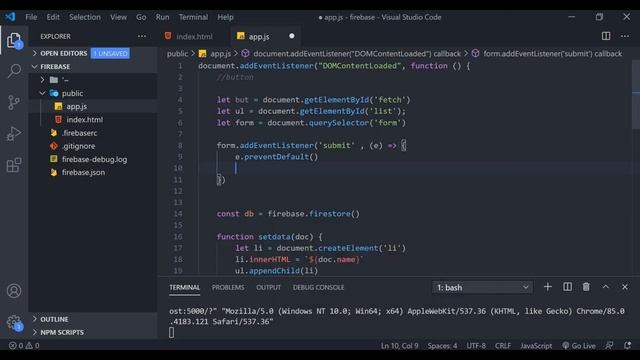
Task: Open Run menu
Action: (162, 17)
